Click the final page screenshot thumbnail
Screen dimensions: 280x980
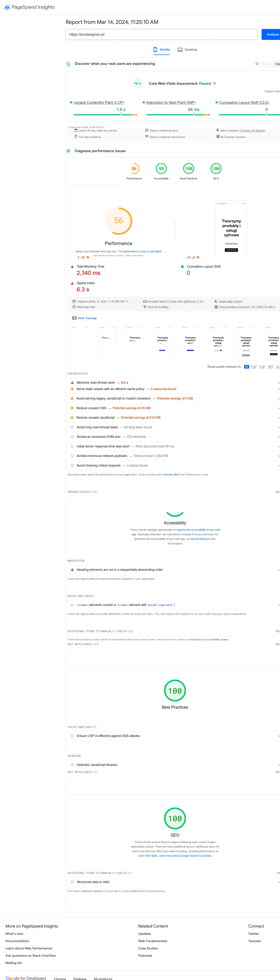[x=231, y=228]
